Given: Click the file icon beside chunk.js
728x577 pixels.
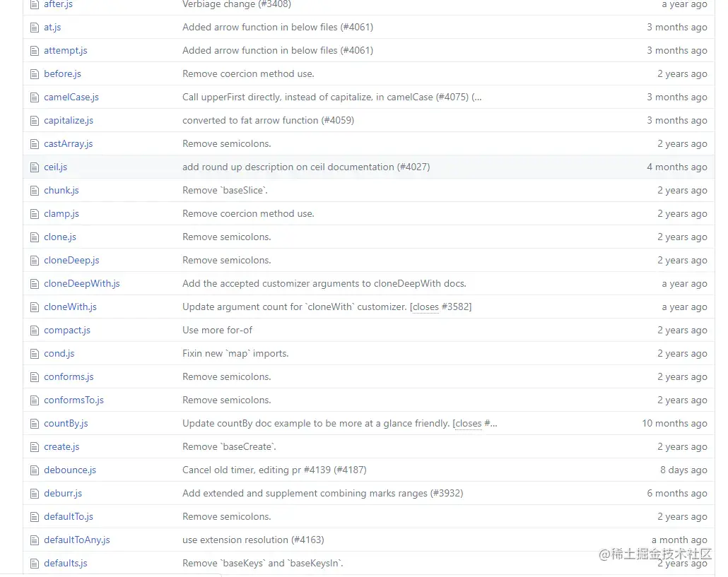Looking at the screenshot, I should [x=35, y=191].
